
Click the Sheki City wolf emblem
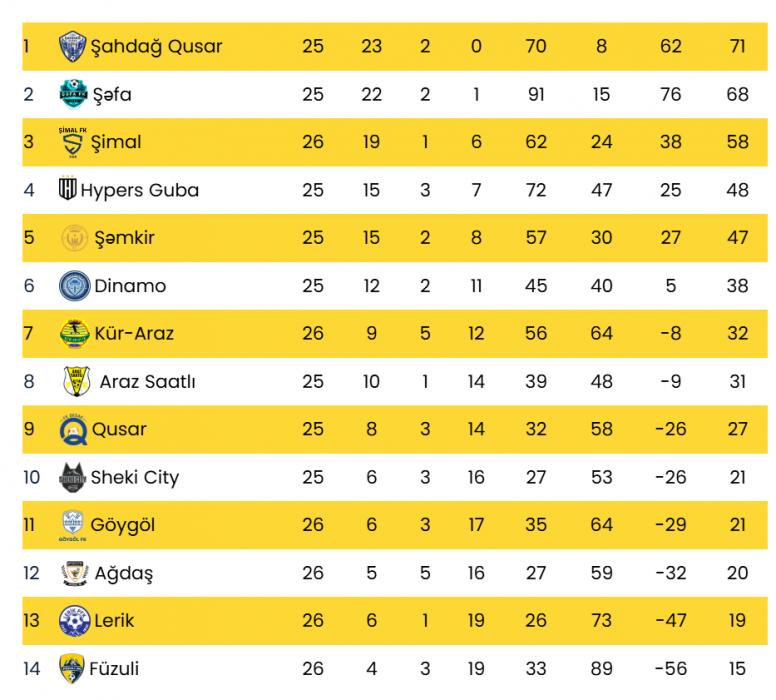coord(72,477)
